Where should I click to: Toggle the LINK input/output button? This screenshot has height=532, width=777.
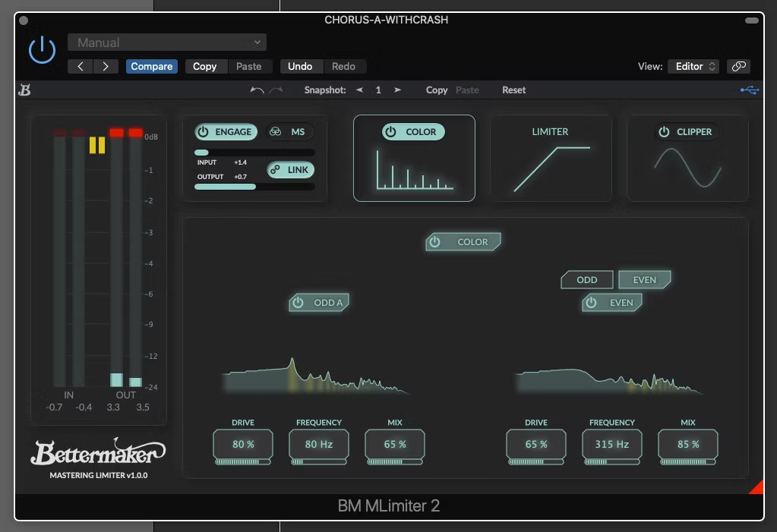[291, 170]
